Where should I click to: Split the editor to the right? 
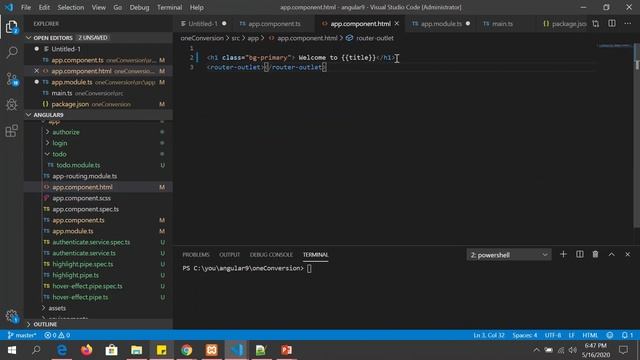click(x=611, y=24)
